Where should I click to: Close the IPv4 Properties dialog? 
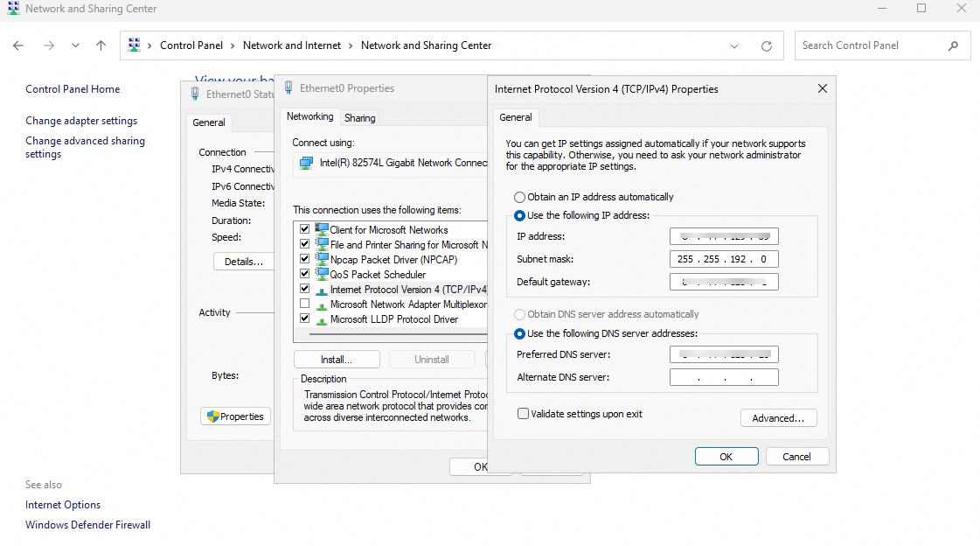[823, 88]
